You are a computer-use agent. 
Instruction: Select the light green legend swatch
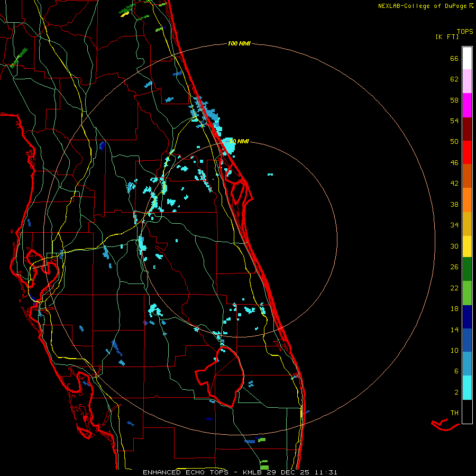[467, 293]
